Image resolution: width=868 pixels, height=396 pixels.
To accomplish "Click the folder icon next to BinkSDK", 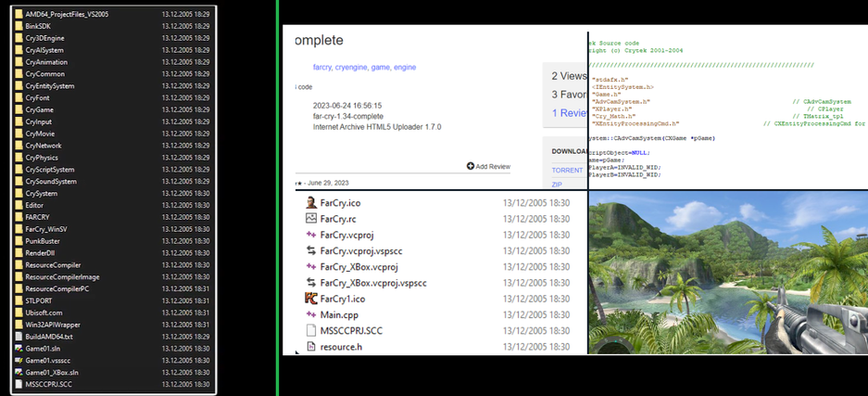I will pyautogui.click(x=19, y=26).
